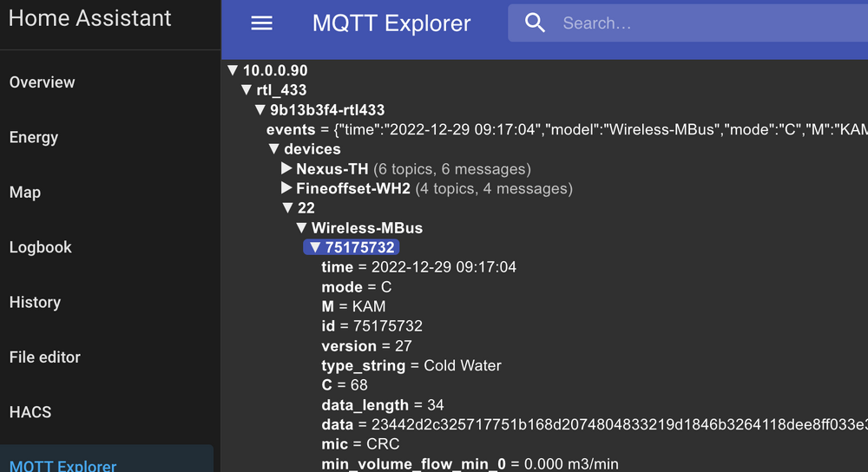Collapse the rtl_433 topic node
This screenshot has width=868, height=472.
[x=247, y=90]
